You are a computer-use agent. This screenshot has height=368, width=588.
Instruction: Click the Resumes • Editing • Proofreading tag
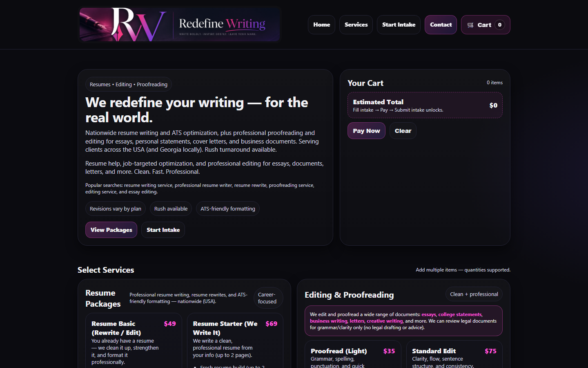click(129, 84)
